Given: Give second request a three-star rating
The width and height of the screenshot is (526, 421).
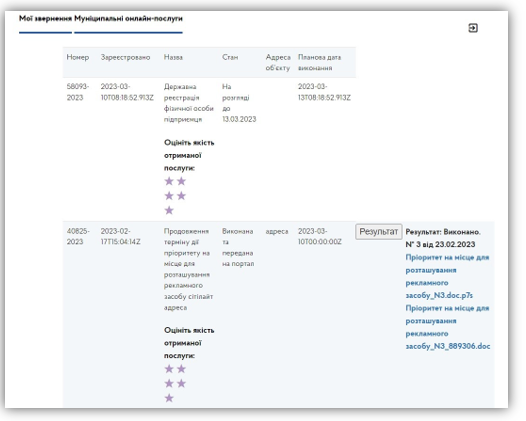Looking at the screenshot, I should 169,383.
